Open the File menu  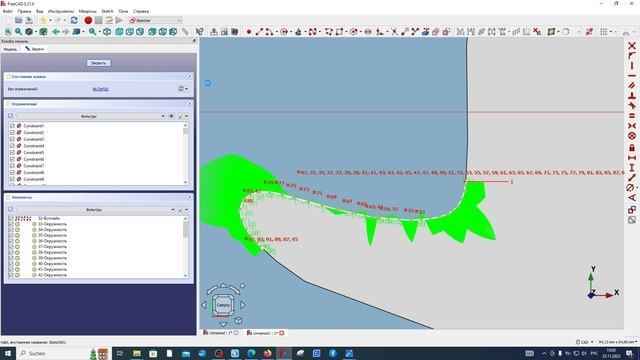[x=7, y=11]
